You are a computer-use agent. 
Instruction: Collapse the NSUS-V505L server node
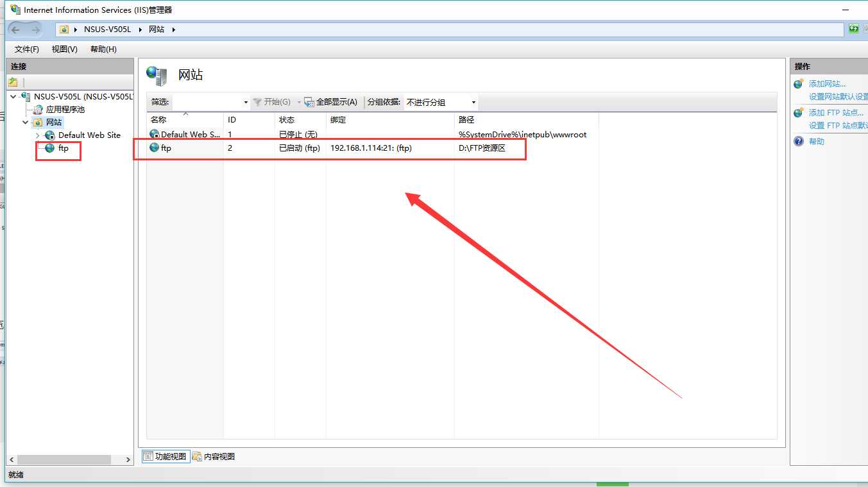click(13, 97)
